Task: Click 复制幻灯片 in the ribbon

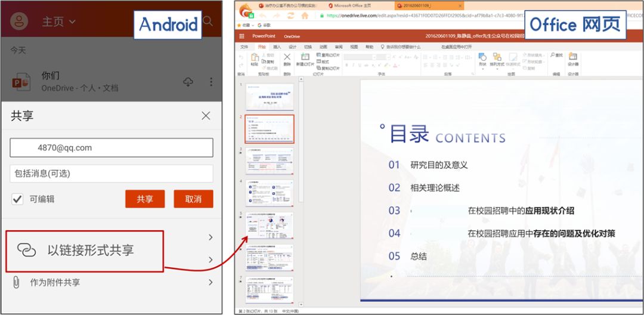Action: click(x=328, y=68)
